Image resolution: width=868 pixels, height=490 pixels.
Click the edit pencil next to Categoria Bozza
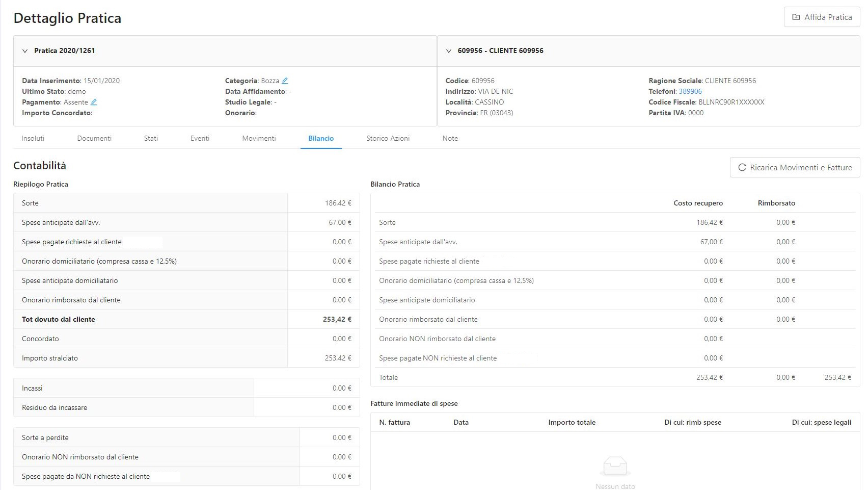point(285,81)
